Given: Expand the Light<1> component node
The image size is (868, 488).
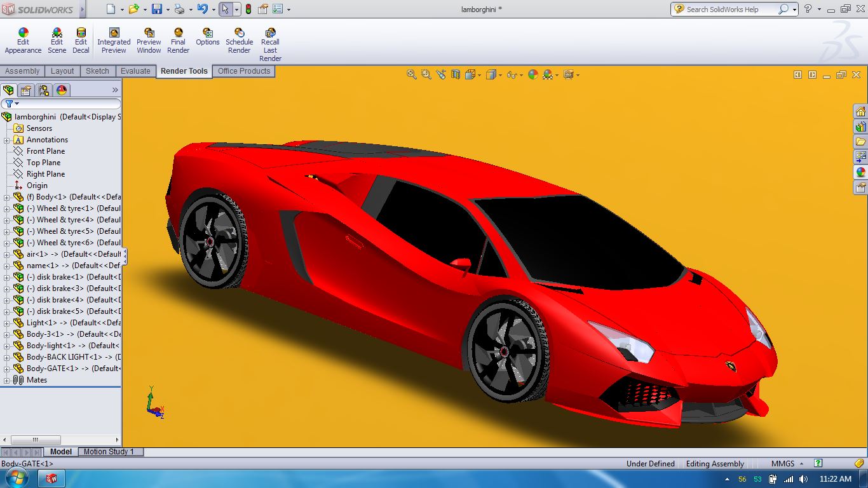Looking at the screenshot, I should click(x=6, y=323).
